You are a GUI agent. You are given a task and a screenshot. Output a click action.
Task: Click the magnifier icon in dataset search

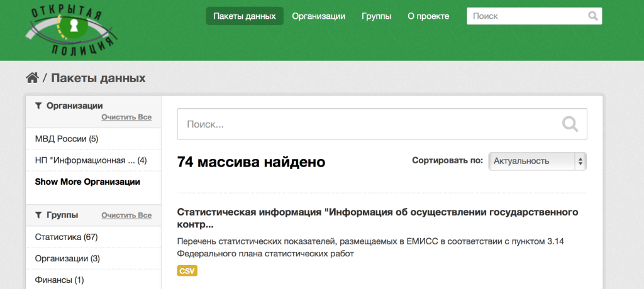click(x=570, y=124)
